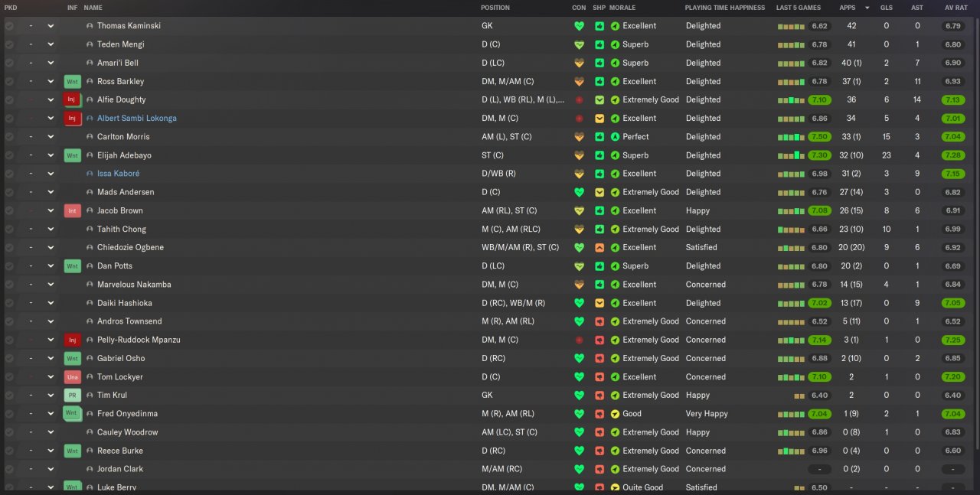Open Marvelous Nakamba's player profile

(134, 285)
